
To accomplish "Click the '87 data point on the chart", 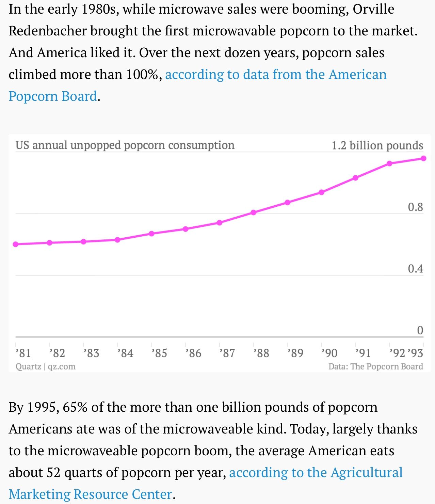I will click(220, 223).
